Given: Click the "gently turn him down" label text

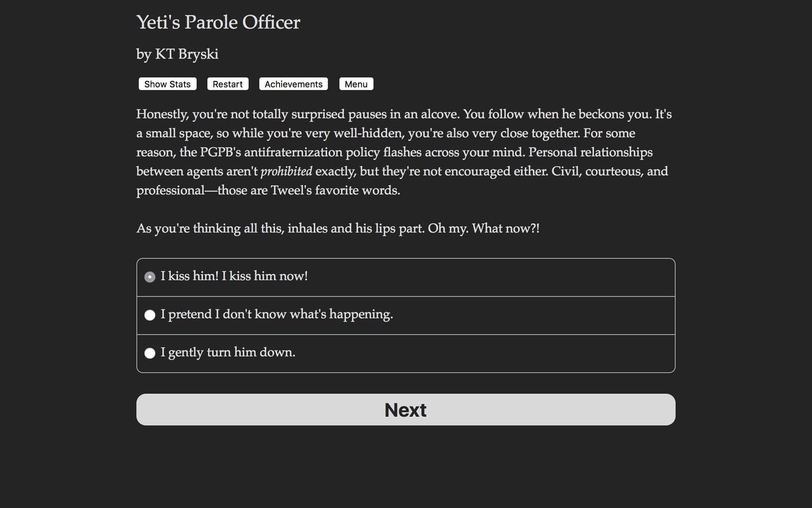Looking at the screenshot, I should [x=232, y=352].
